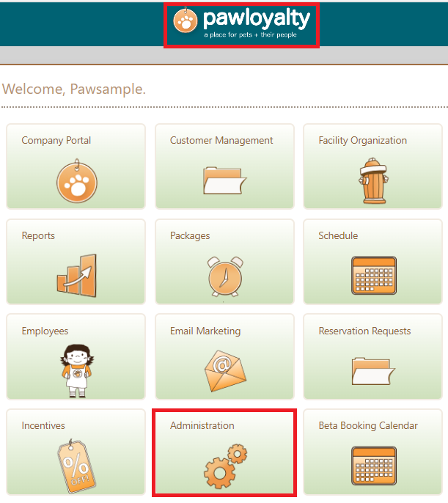448x503 pixels.
Task: Select the Beta Booking Calendar title
Action: click(368, 426)
